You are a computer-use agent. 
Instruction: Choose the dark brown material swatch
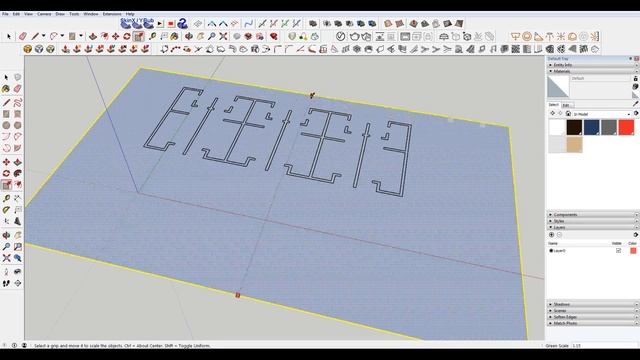[574, 127]
